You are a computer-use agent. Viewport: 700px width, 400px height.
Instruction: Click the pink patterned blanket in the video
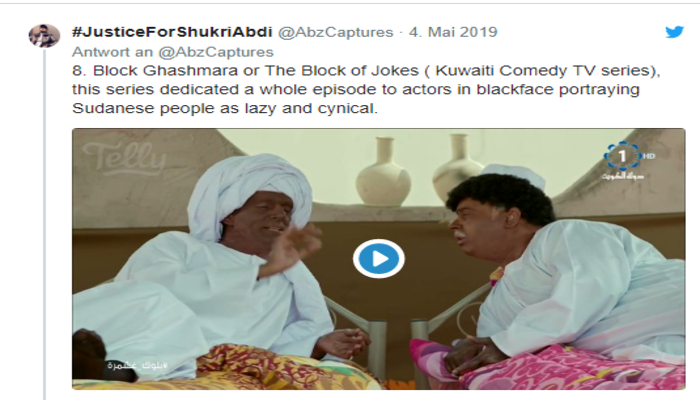pos(548,365)
